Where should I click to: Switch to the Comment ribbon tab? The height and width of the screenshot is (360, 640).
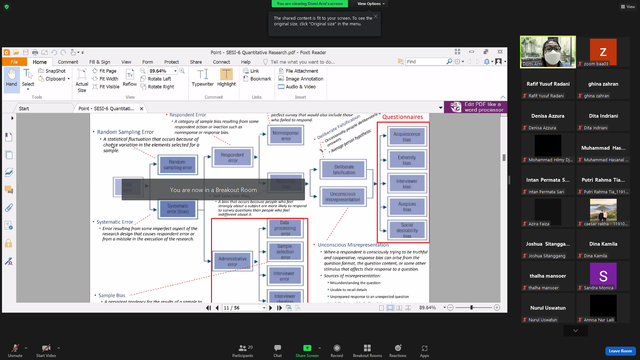68,62
